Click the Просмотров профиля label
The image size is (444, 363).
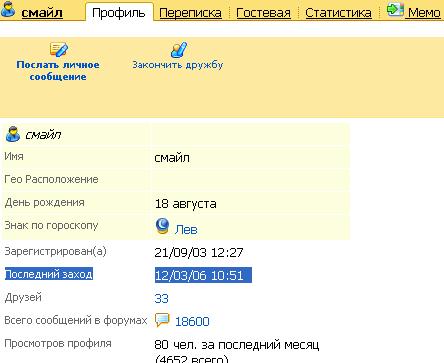point(58,343)
